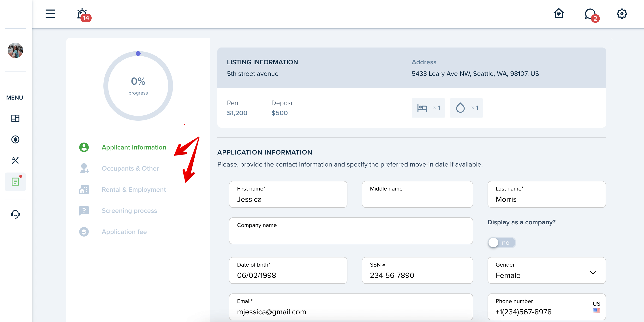Go to Screening process step
Image resolution: width=644 pixels, height=322 pixels.
[x=130, y=211]
